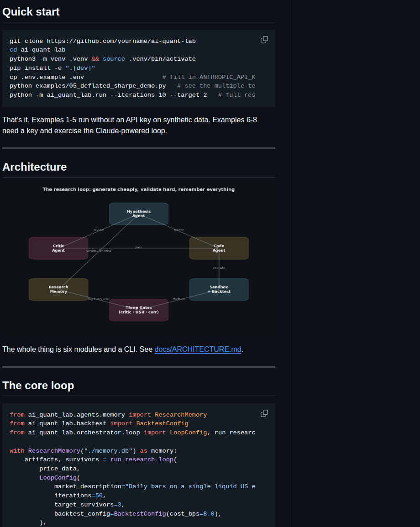The image size is (420, 527).
Task: Select the Quick start heading
Action: click(x=31, y=12)
